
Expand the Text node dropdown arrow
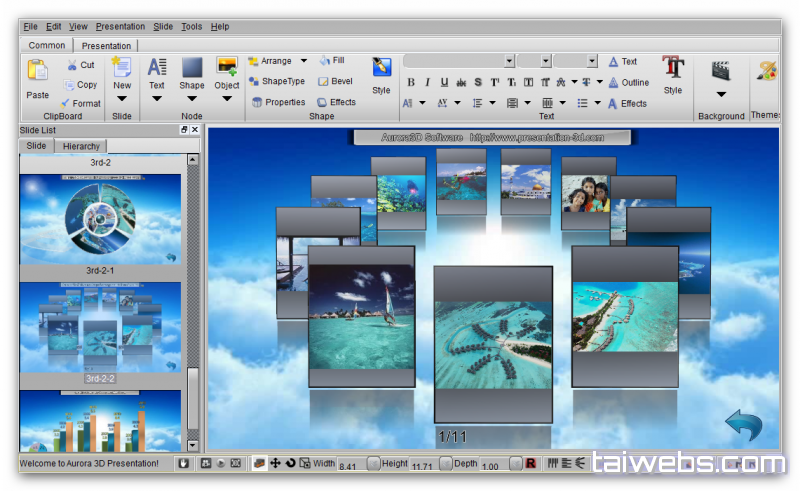[157, 99]
